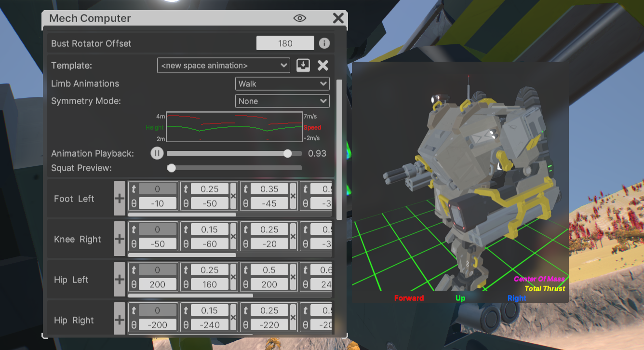Image resolution: width=644 pixels, height=350 pixels.
Task: Click the Bust Rotator Offset info icon
Action: [x=324, y=43]
